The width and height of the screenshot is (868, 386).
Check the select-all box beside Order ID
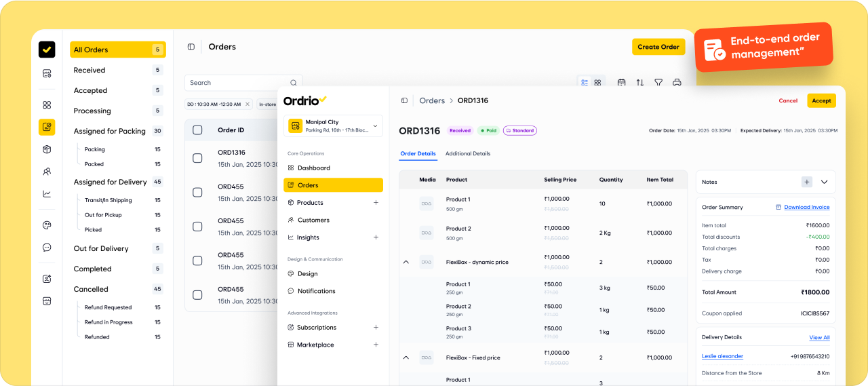pos(197,130)
